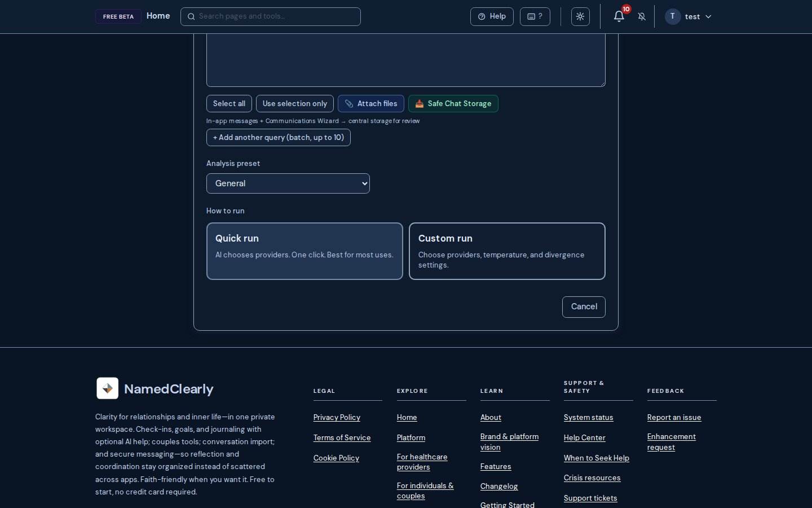The height and width of the screenshot is (508, 812).
Task: Open Terms of Service link
Action: coord(342,438)
